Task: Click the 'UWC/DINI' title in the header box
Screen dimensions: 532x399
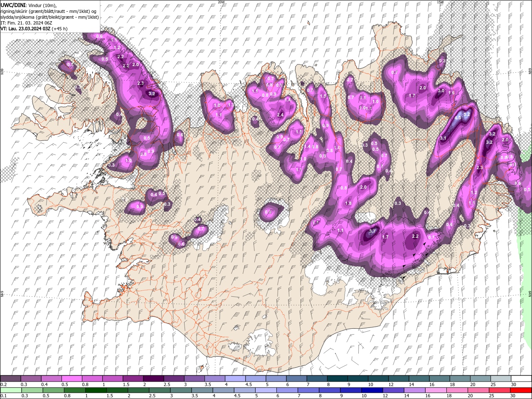Action: tap(12, 5)
